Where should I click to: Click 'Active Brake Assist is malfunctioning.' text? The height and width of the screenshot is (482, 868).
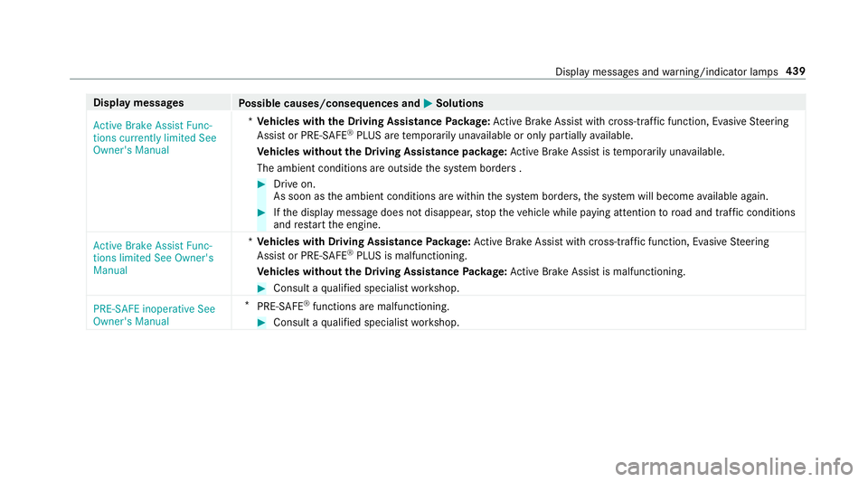(598, 271)
